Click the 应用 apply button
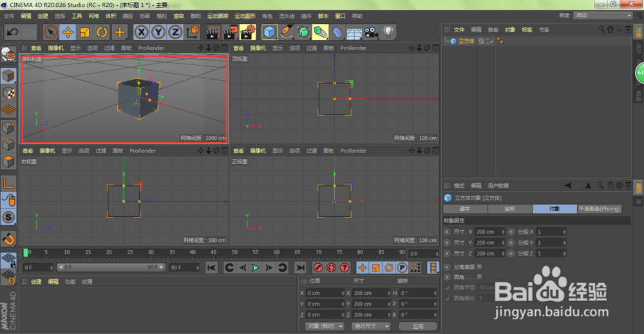 (x=418, y=326)
